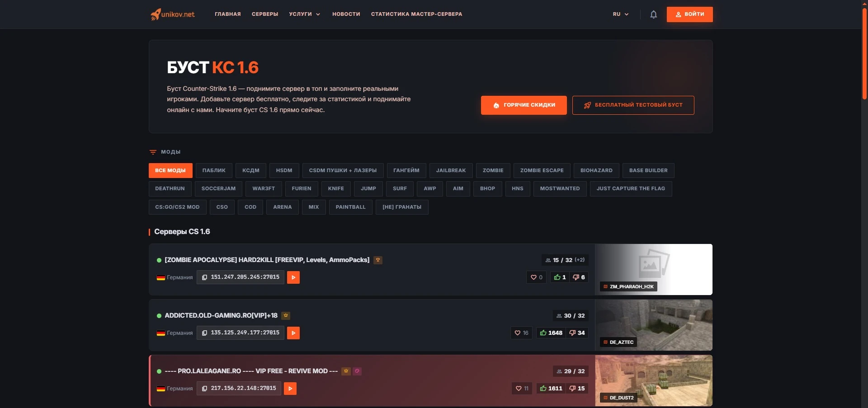Filter by BIOHAZARD mode

(597, 171)
